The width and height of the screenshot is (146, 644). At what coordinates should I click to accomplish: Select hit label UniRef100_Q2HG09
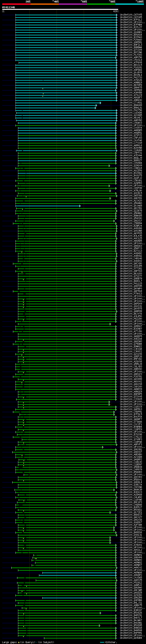131,165
